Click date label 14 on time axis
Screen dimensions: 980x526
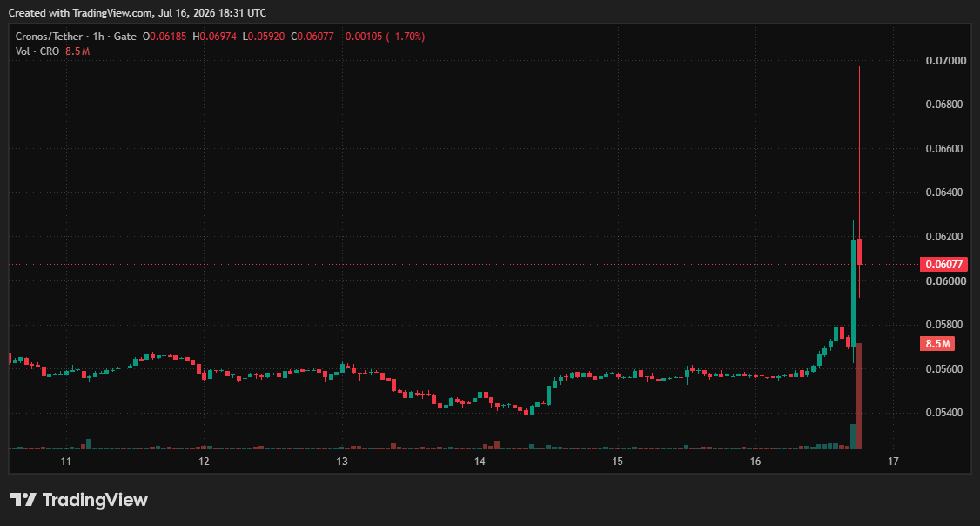tap(480, 462)
